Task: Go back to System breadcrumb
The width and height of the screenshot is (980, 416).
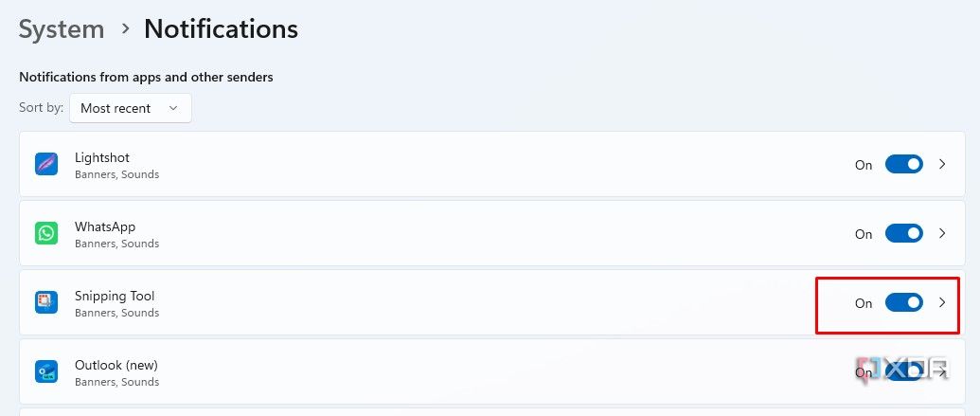Action: pos(62,29)
